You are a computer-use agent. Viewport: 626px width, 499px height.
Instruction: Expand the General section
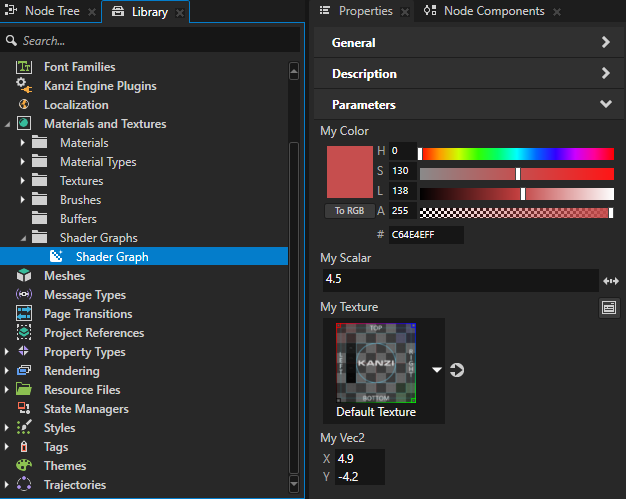[606, 42]
